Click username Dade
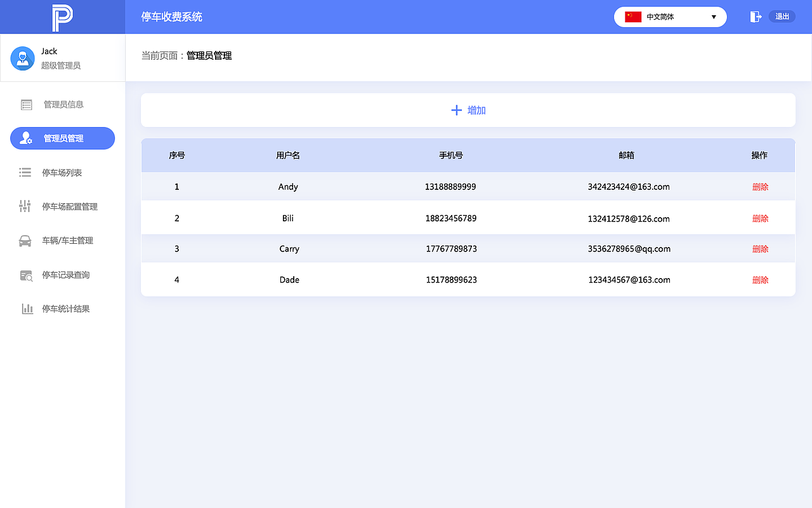The image size is (812, 508). [289, 280]
